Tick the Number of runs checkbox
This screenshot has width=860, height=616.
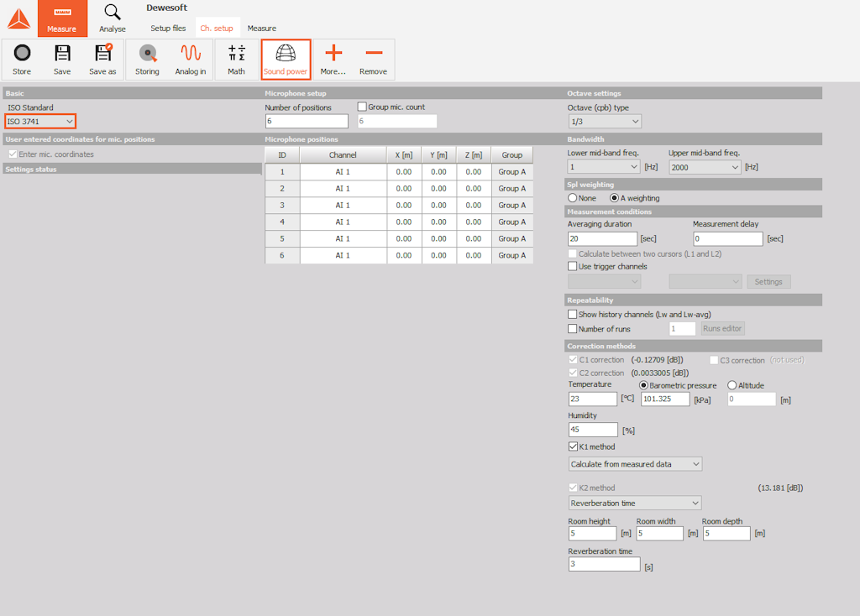click(x=573, y=329)
